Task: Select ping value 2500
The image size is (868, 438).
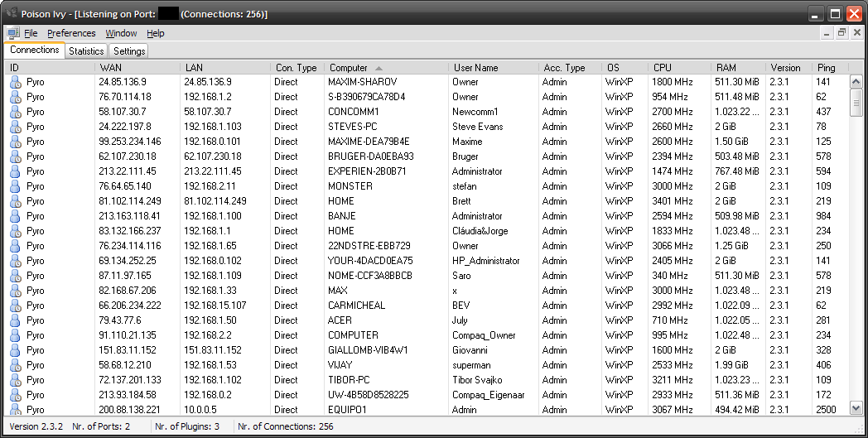Action: coord(826,411)
